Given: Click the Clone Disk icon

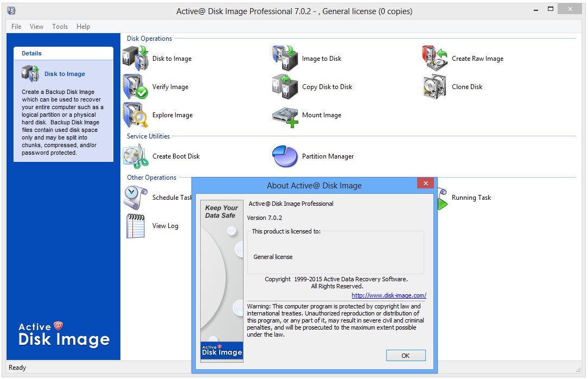Looking at the screenshot, I should tap(435, 86).
